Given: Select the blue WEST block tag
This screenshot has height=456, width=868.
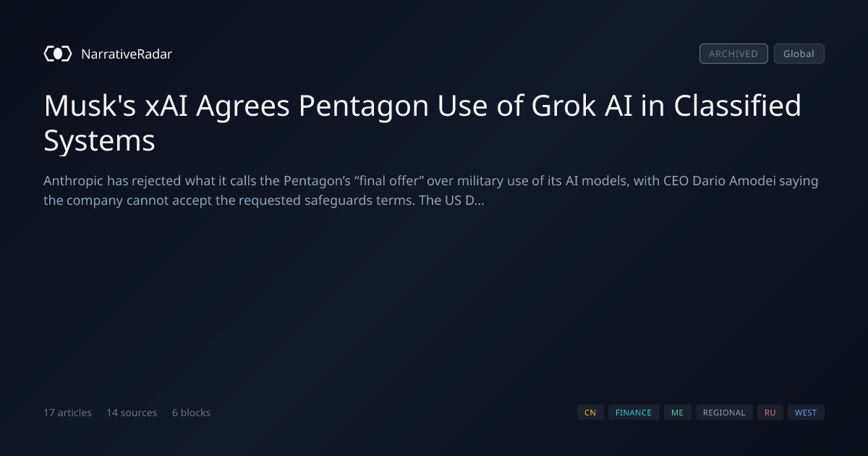Looking at the screenshot, I should click(x=806, y=413).
